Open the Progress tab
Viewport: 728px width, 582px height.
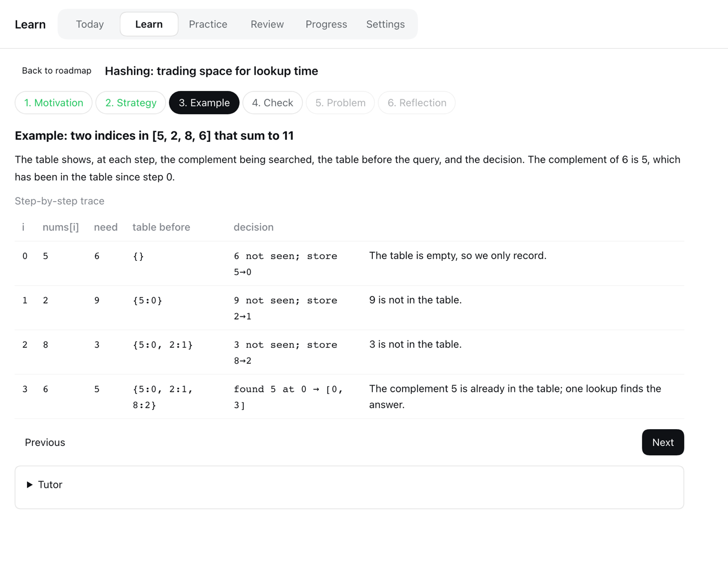pyautogui.click(x=326, y=24)
